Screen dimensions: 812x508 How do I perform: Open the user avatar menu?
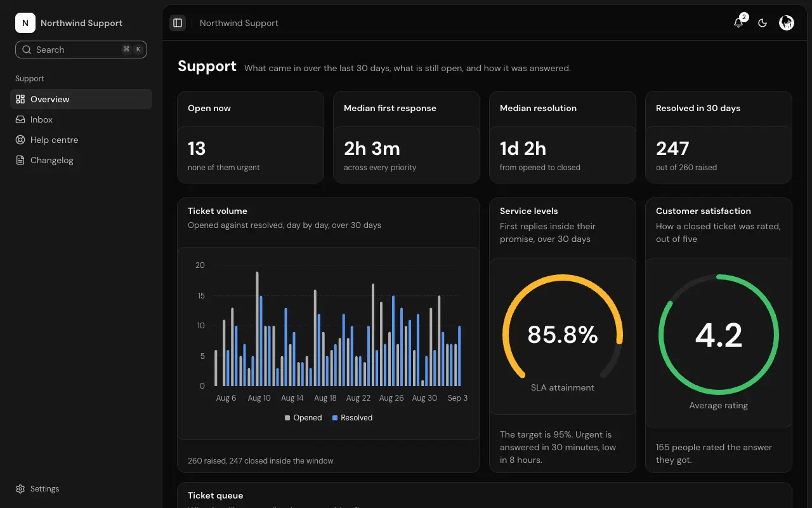787,23
